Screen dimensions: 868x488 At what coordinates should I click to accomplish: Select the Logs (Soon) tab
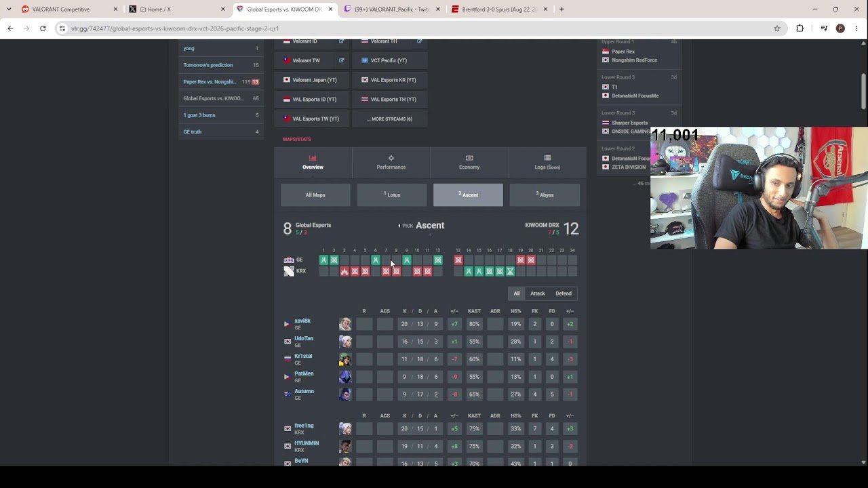547,163
